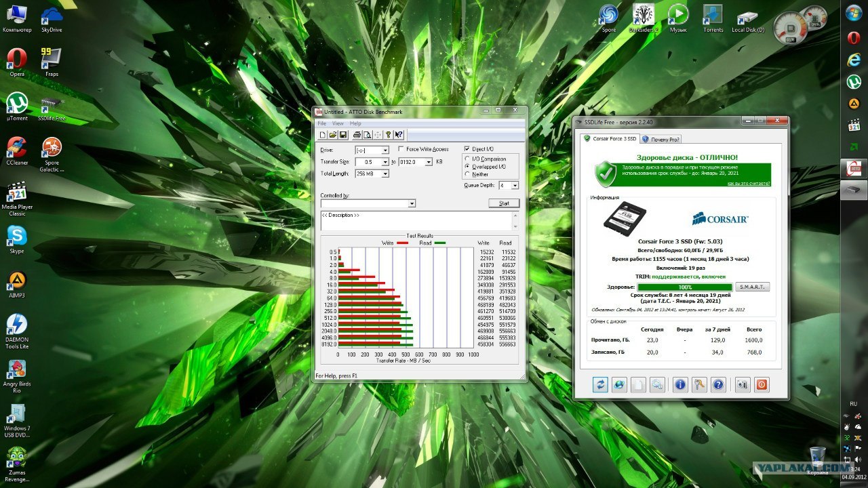The height and width of the screenshot is (488, 868).
Task: Click the screenshot camera icon in SSDLife
Action: click(x=743, y=384)
